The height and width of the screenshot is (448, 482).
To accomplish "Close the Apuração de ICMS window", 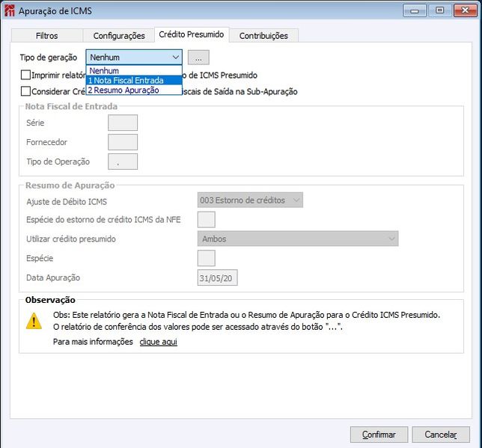I will pos(466,10).
